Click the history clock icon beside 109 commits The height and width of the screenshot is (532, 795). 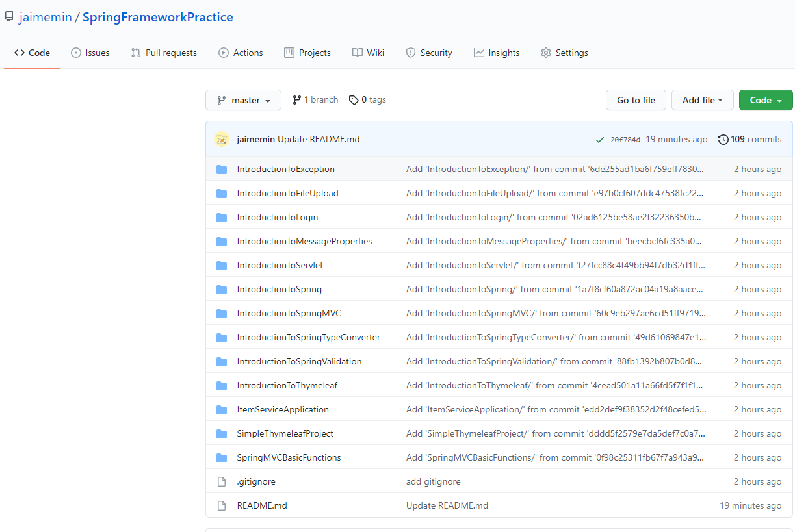723,140
